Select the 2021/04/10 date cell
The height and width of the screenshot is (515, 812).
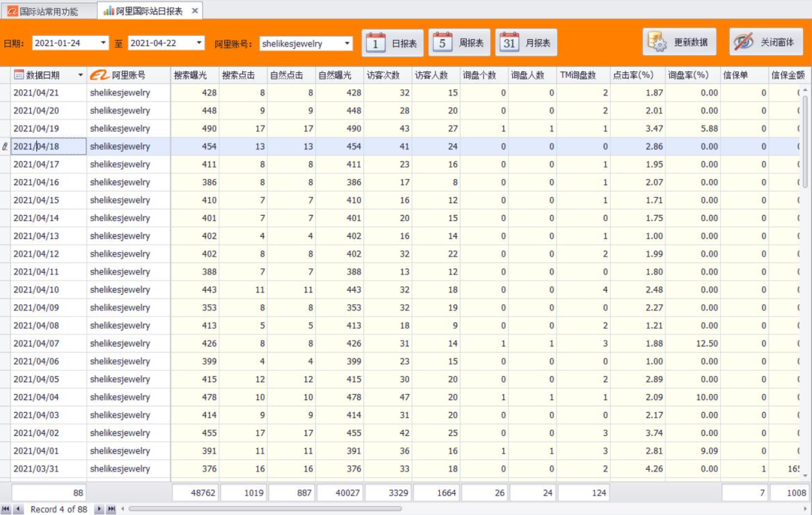49,290
